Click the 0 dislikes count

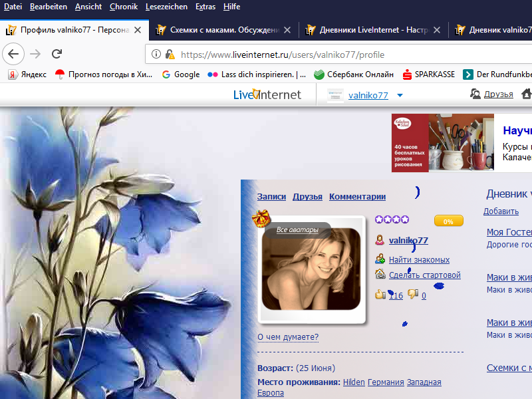424,295
